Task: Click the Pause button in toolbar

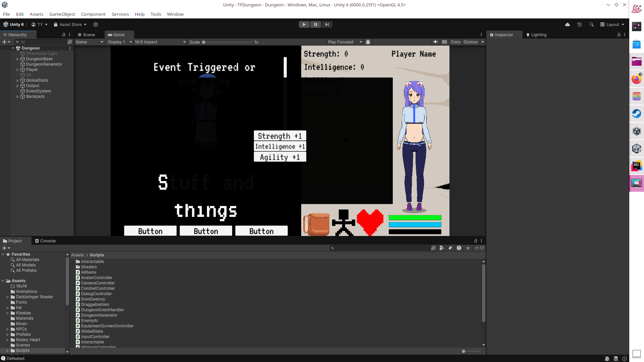Action: pyautogui.click(x=315, y=24)
